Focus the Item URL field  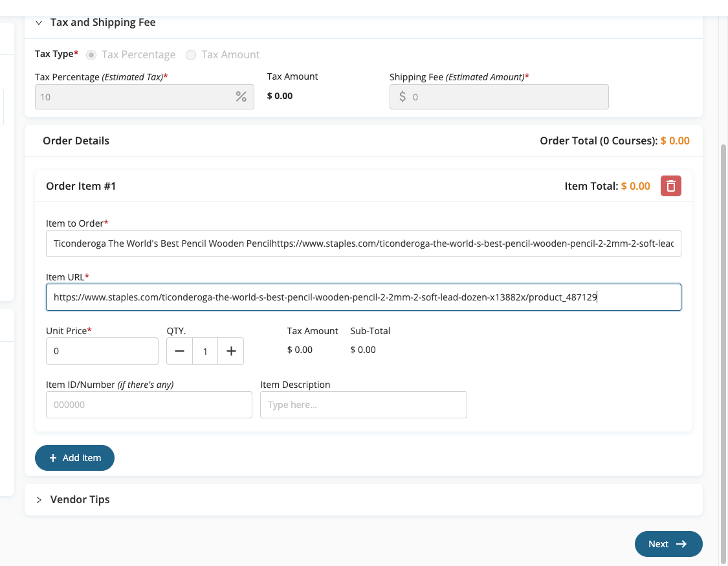[x=364, y=297]
